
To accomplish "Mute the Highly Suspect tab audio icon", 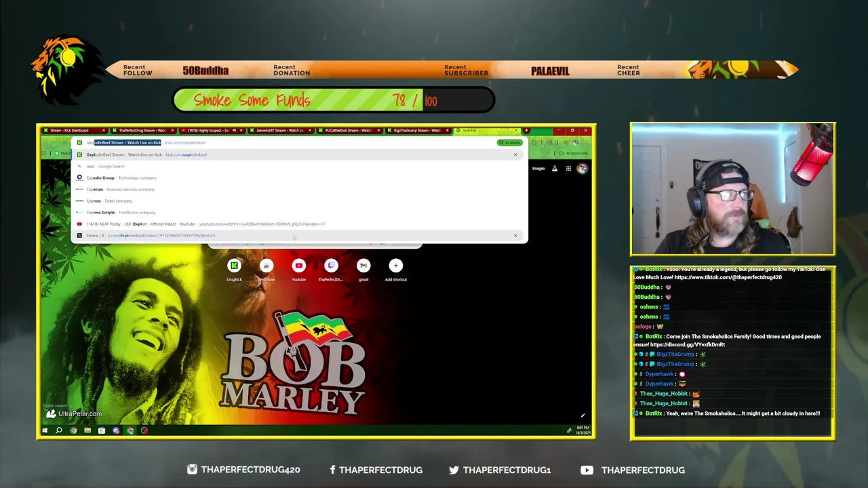I will pos(235,130).
